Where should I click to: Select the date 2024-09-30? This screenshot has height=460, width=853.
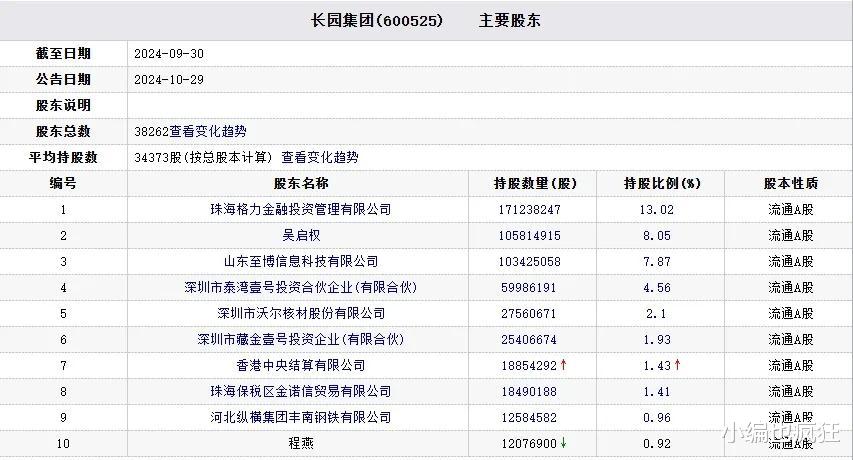[x=169, y=54]
